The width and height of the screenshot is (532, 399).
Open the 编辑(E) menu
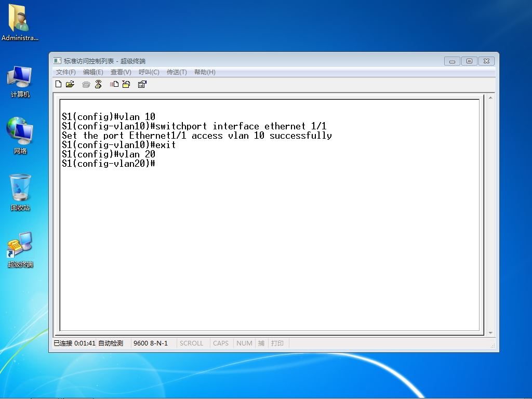click(x=93, y=72)
